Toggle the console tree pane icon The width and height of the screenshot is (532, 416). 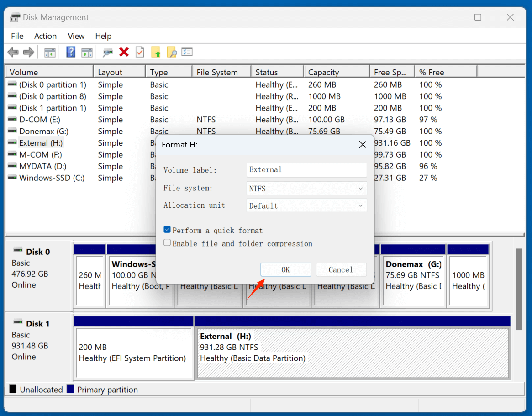(x=50, y=52)
